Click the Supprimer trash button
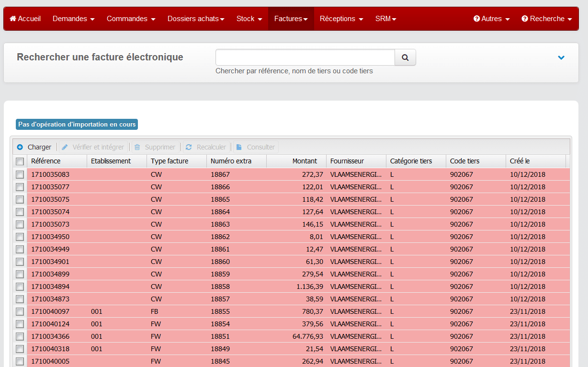Viewport: 588px width, 367px height. (155, 147)
